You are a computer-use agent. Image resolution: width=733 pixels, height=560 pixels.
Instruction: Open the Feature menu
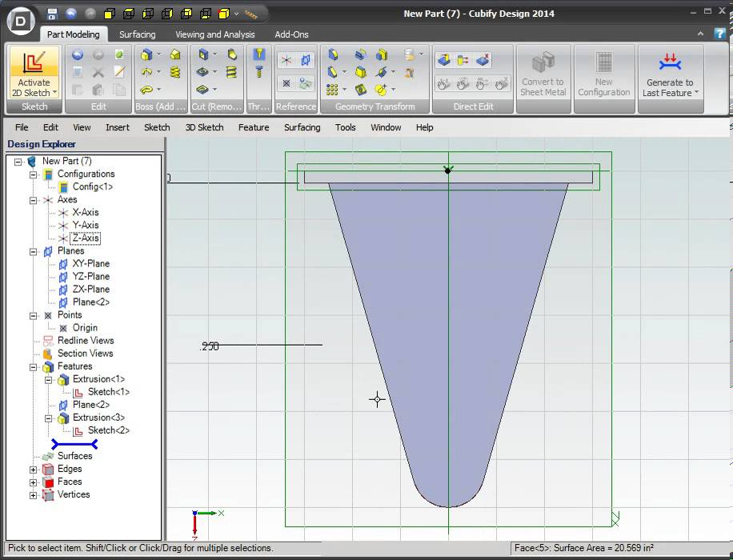(x=254, y=127)
